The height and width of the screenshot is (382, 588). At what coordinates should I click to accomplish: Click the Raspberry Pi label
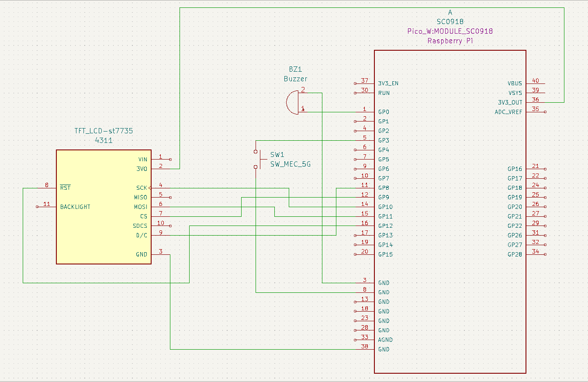pyautogui.click(x=450, y=41)
